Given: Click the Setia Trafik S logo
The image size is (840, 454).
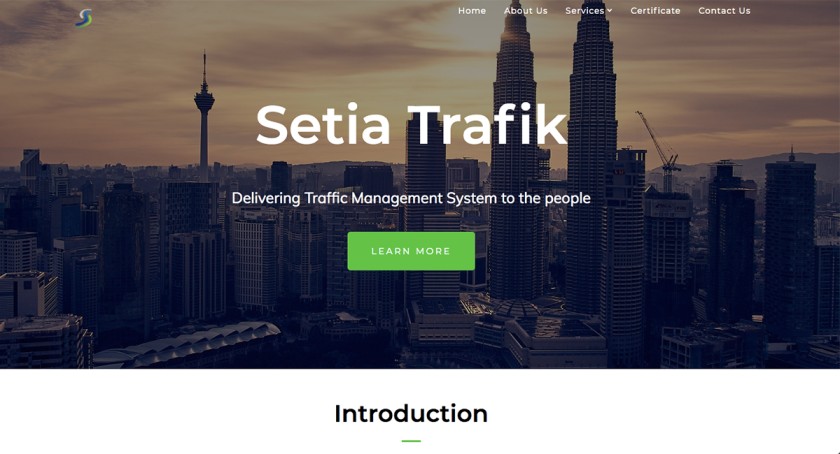Looking at the screenshot, I should [x=84, y=18].
